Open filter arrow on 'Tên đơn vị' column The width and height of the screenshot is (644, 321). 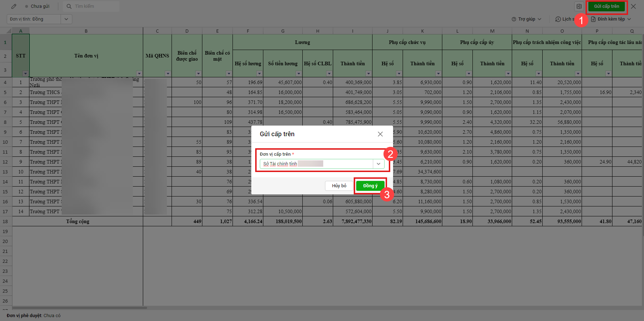click(139, 74)
